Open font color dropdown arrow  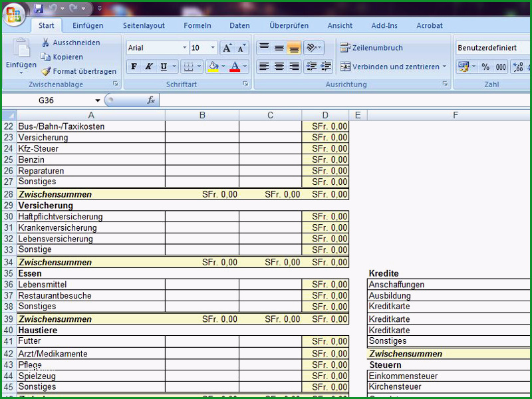click(x=245, y=66)
